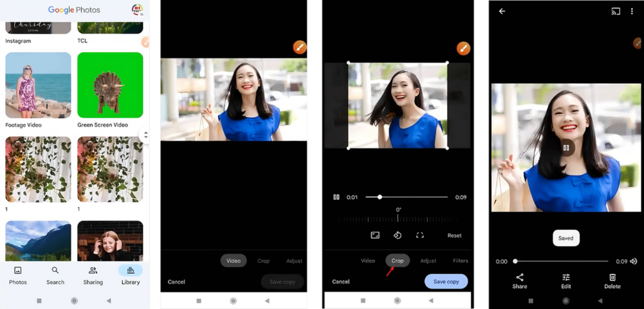The height and width of the screenshot is (309, 644).
Task: Go back using the arrow in viewer screen
Action: 502,11
